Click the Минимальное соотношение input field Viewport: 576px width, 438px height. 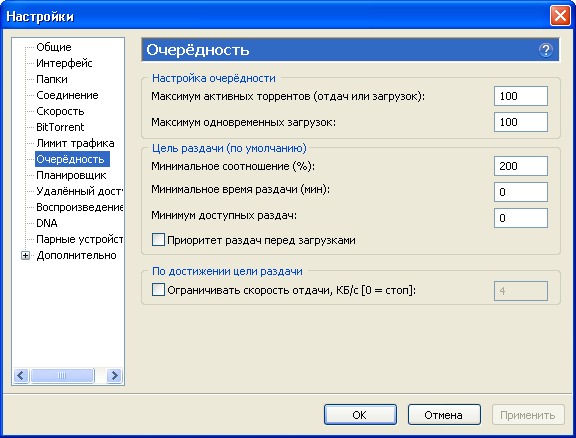521,166
